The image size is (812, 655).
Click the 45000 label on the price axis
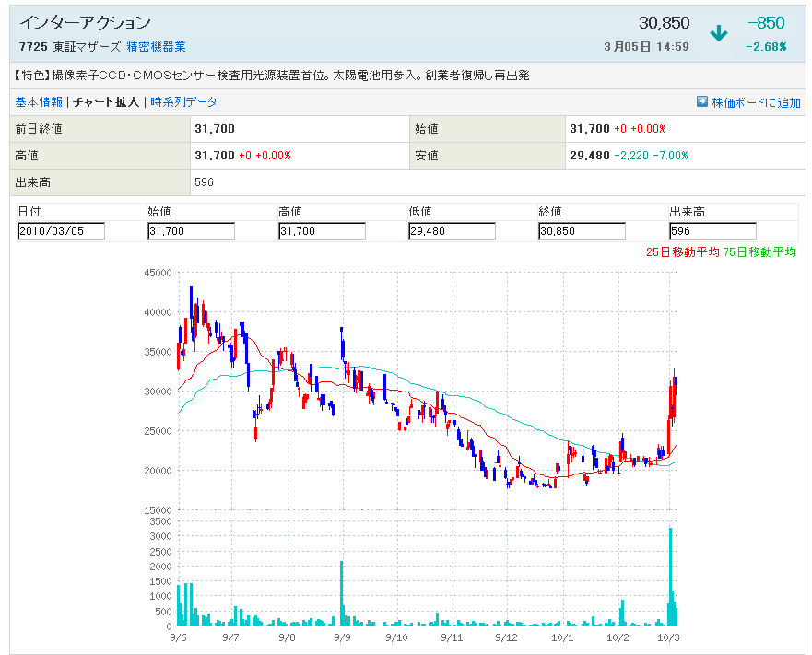click(x=159, y=273)
